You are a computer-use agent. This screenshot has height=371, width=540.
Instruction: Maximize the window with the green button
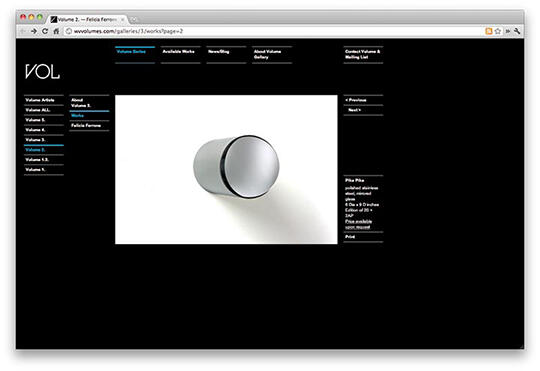coord(40,17)
